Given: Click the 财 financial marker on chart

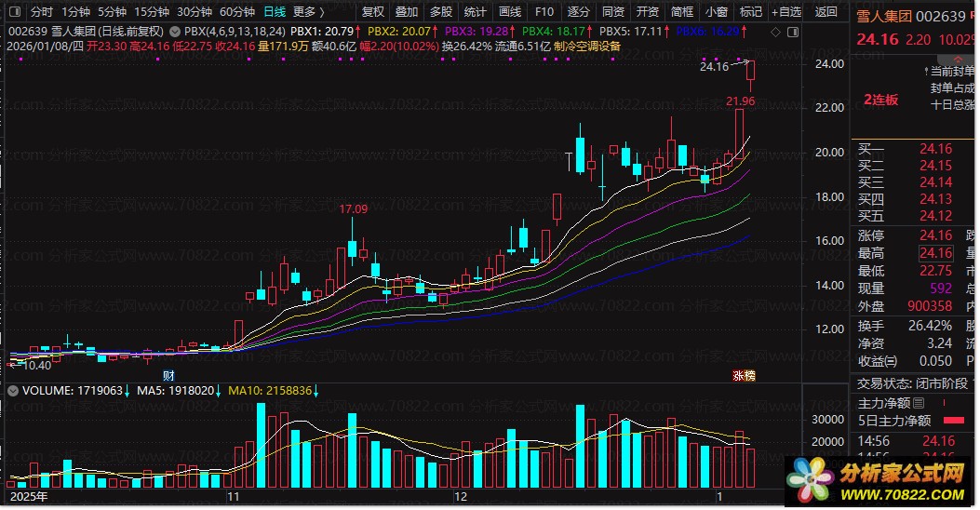Looking at the screenshot, I should (168, 376).
